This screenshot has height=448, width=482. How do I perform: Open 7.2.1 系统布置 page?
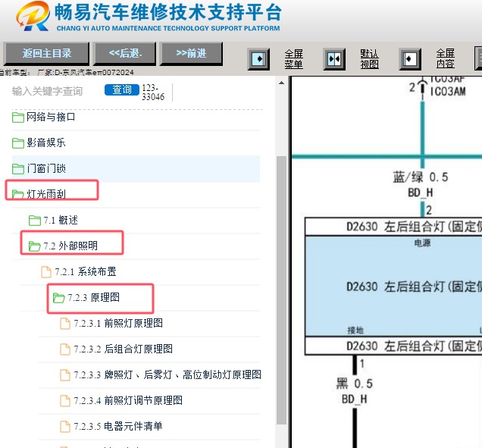tap(86, 272)
